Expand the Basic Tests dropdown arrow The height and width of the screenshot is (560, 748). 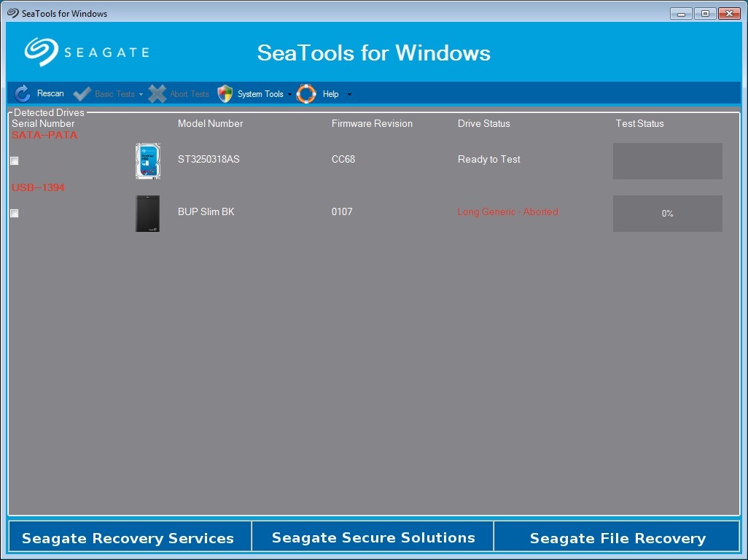[x=141, y=95]
